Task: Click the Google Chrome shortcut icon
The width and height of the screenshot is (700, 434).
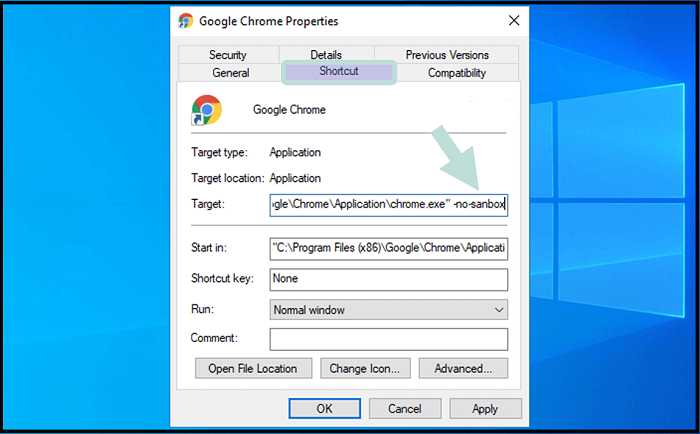Action: point(207,110)
